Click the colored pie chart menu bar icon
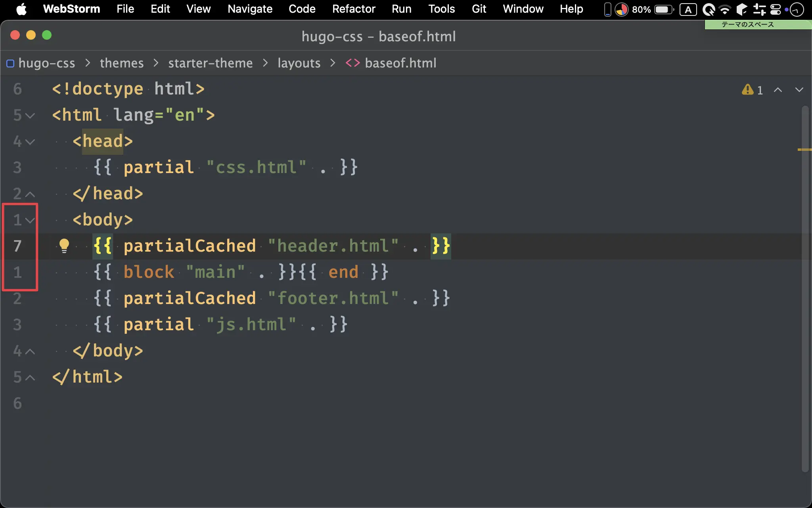This screenshot has height=508, width=812. point(622,9)
